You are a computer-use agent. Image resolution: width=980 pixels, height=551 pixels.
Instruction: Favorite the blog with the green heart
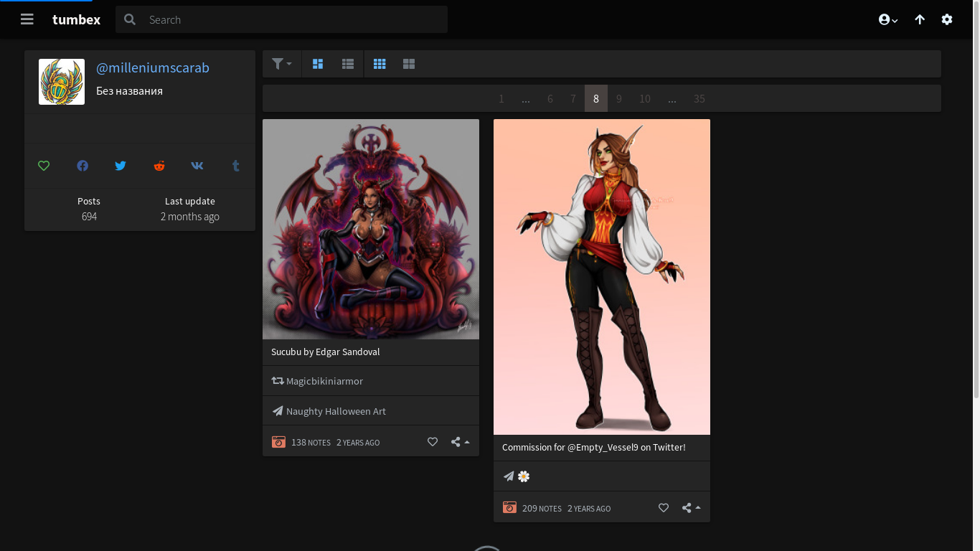click(44, 166)
